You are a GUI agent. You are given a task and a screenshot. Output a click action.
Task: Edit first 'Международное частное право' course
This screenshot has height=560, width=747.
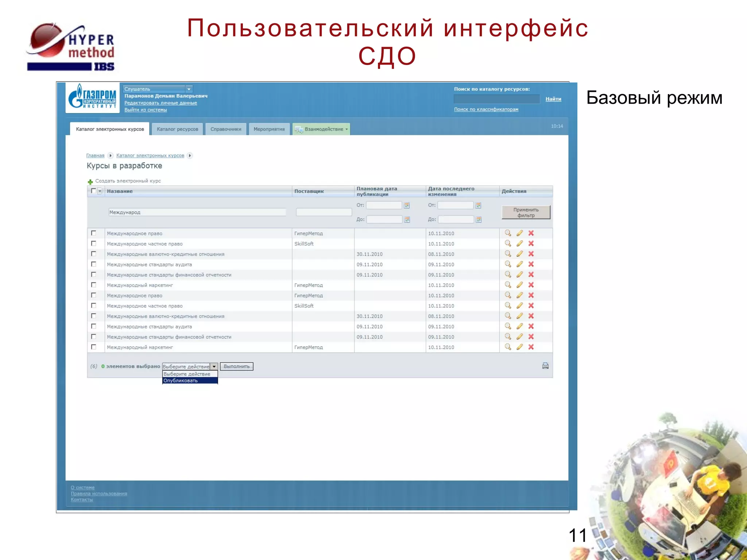tap(520, 243)
